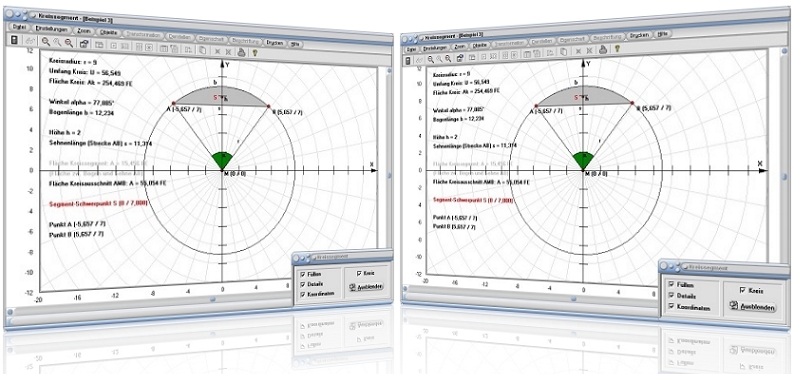This screenshot has width=794, height=374.
Task: Click green angle sector in left graph
Action: coord(222,160)
